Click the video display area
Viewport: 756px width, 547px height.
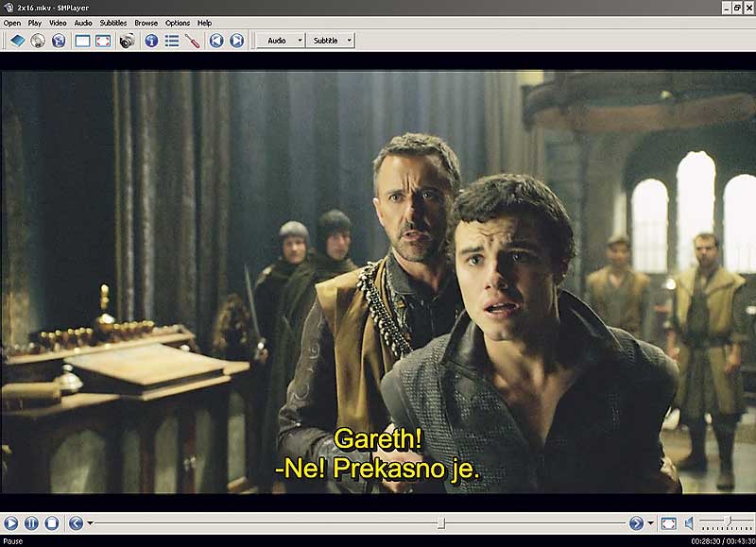pos(378,282)
